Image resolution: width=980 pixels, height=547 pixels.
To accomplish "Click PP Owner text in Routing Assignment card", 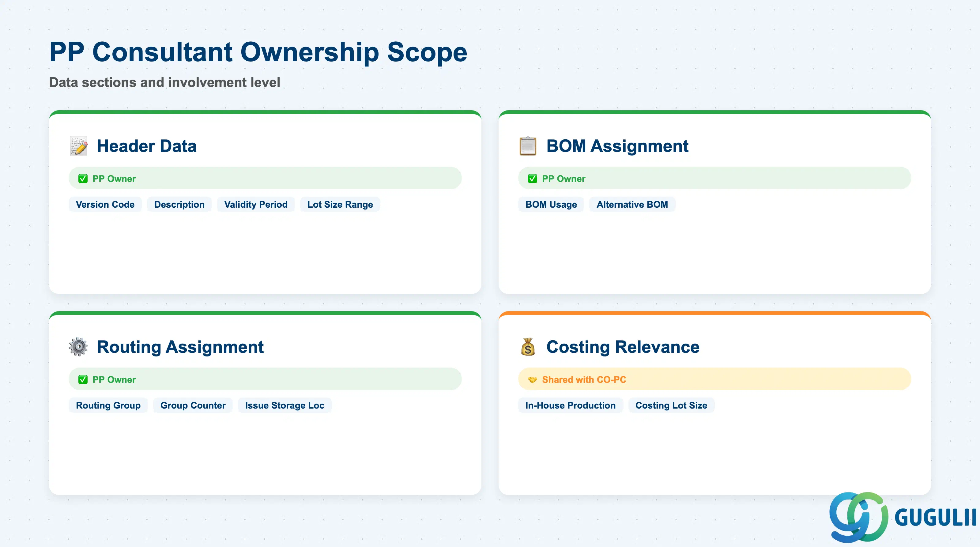I will (x=114, y=380).
